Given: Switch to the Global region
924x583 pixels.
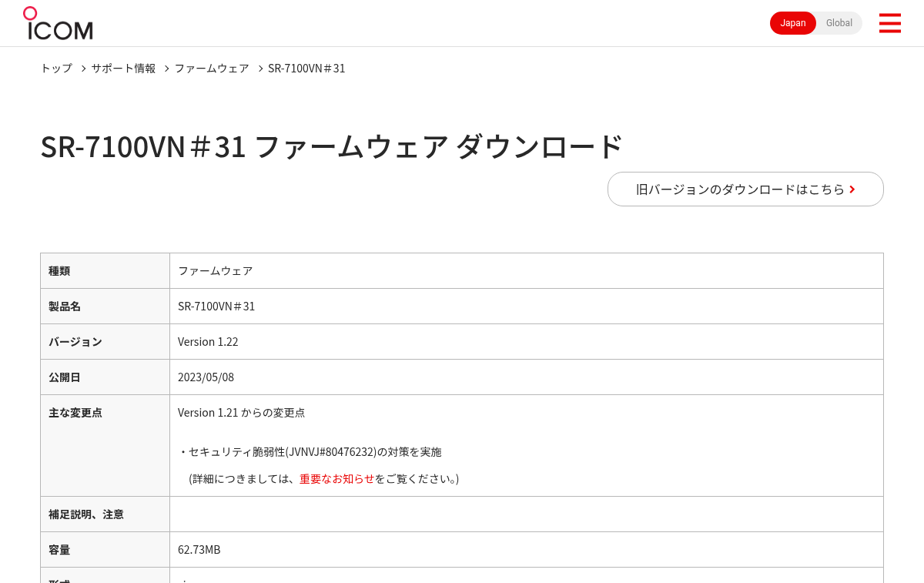Looking at the screenshot, I should [x=839, y=23].
